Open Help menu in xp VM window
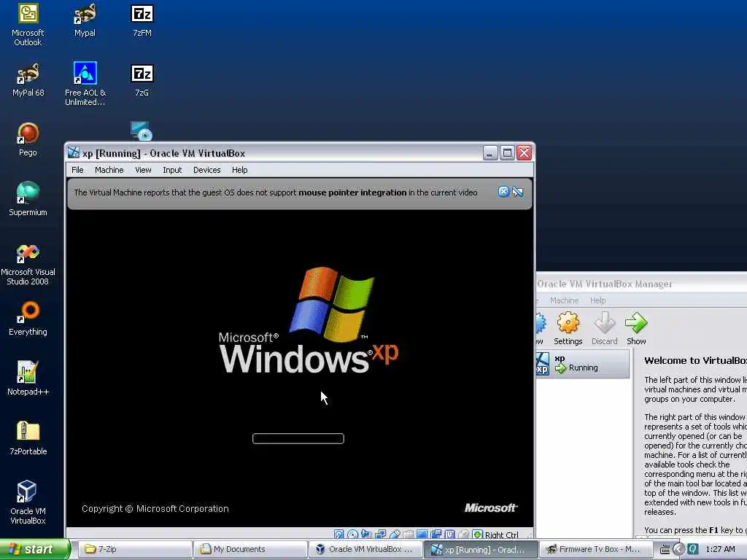 [x=239, y=170]
